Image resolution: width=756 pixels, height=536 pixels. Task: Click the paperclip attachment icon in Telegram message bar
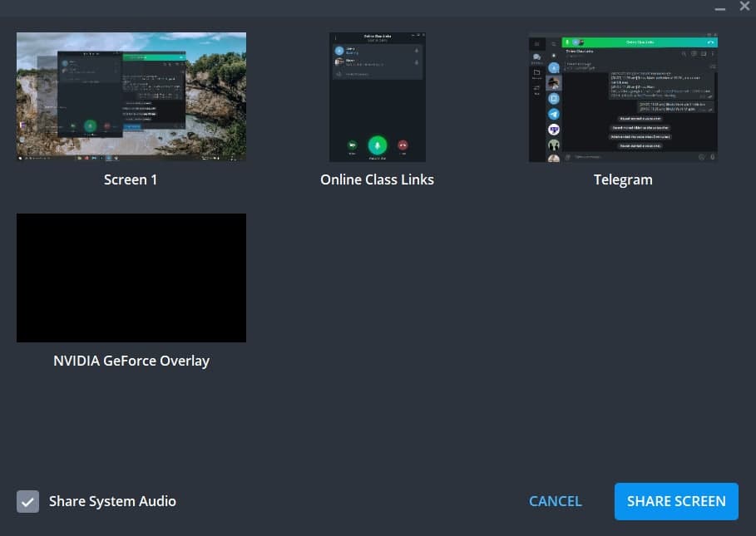[568, 156]
